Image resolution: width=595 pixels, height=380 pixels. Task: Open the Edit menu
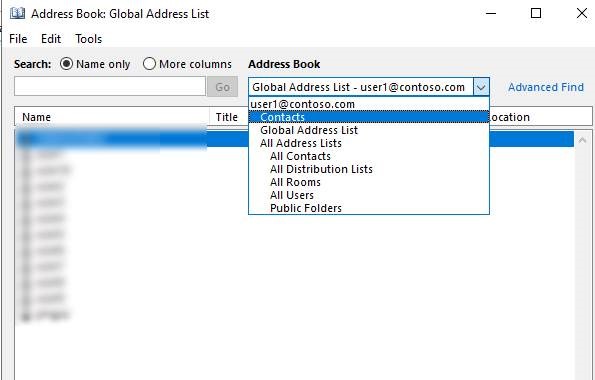51,39
